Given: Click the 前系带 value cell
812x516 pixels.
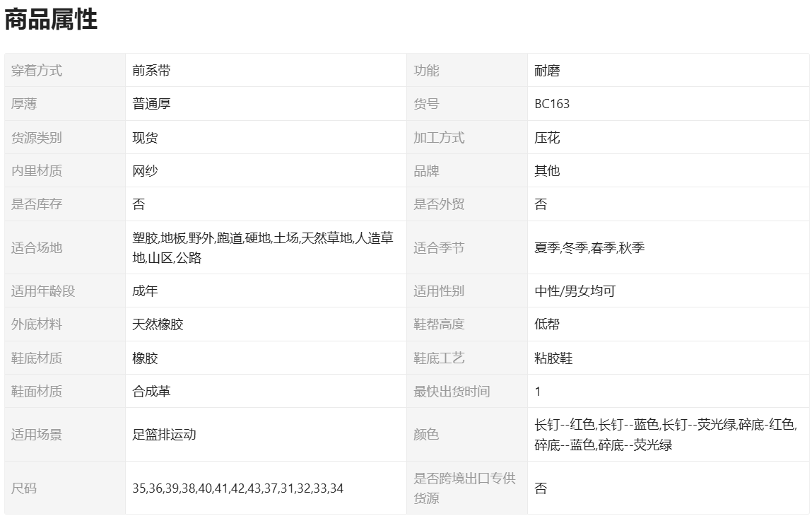Looking at the screenshot, I should pos(151,71).
